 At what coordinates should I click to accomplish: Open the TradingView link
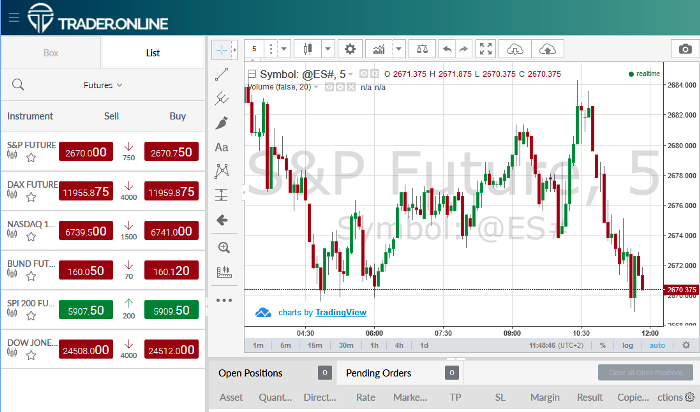341,312
